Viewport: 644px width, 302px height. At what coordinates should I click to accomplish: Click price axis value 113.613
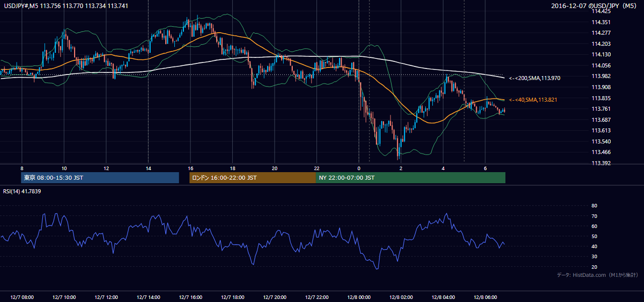[x=601, y=130]
